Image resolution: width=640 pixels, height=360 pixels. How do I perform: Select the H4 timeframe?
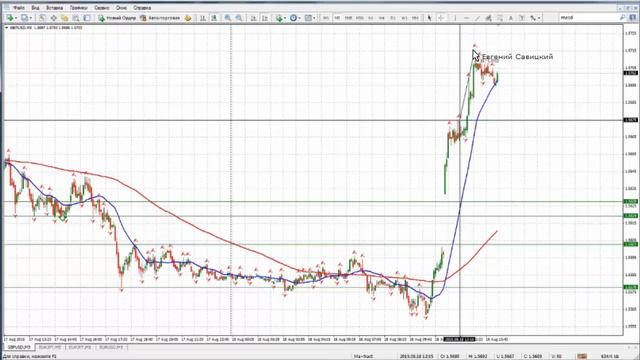pos(382,18)
